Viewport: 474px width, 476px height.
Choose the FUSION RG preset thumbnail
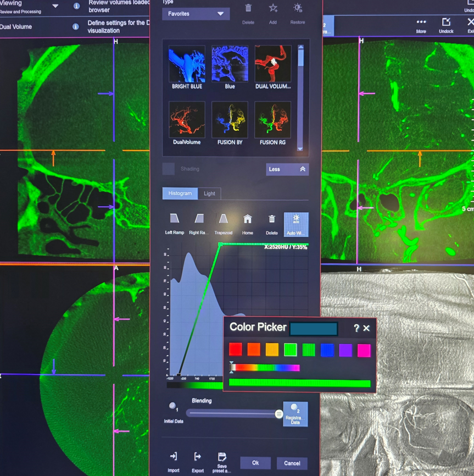[272, 119]
